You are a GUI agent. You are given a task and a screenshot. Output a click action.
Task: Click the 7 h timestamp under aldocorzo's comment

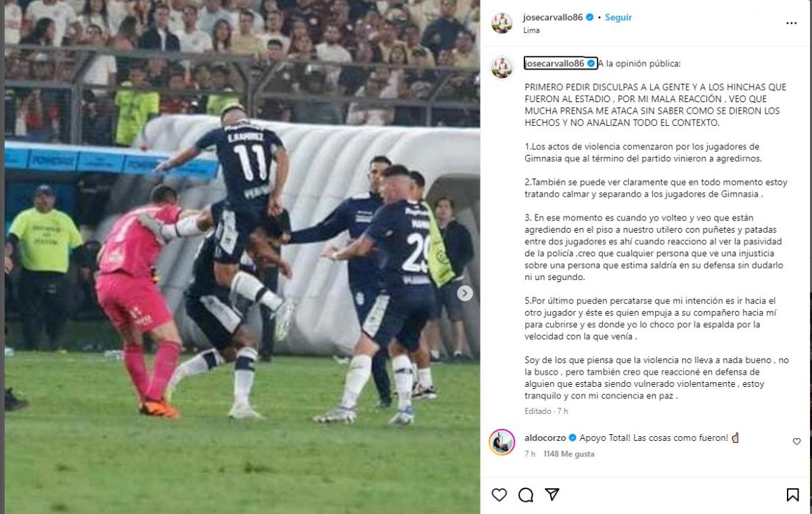pyautogui.click(x=530, y=454)
